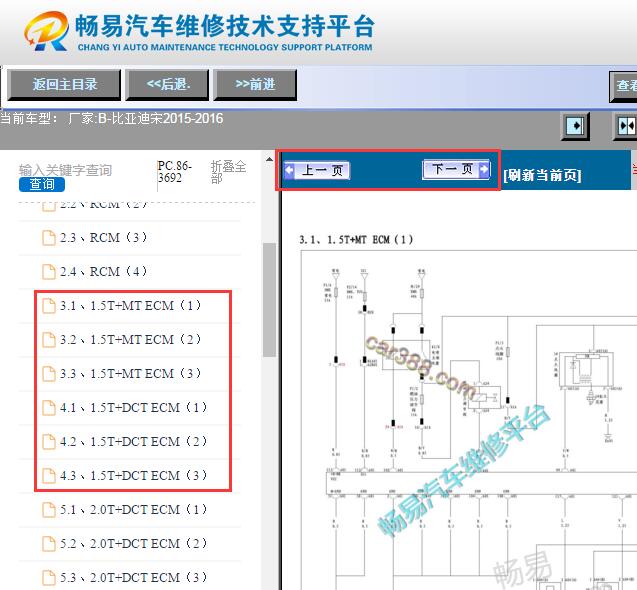Click document icon beside 4.3 entry
The image size is (637, 590).
[49, 476]
